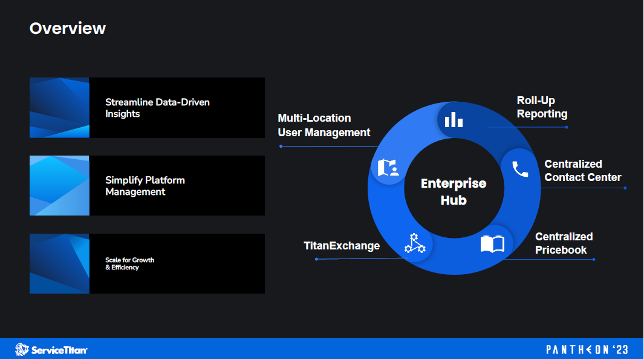Click the phone contact center icon
The image size is (644, 359).
pyautogui.click(x=520, y=169)
